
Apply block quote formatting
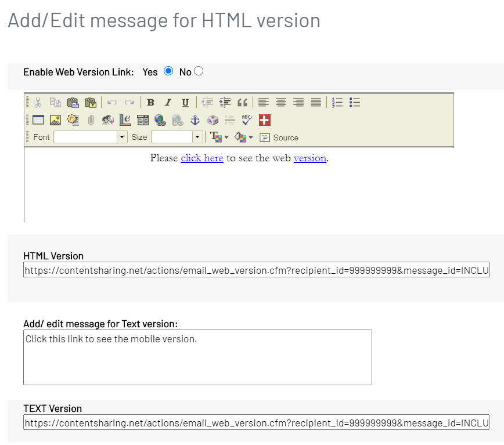pyautogui.click(x=243, y=103)
